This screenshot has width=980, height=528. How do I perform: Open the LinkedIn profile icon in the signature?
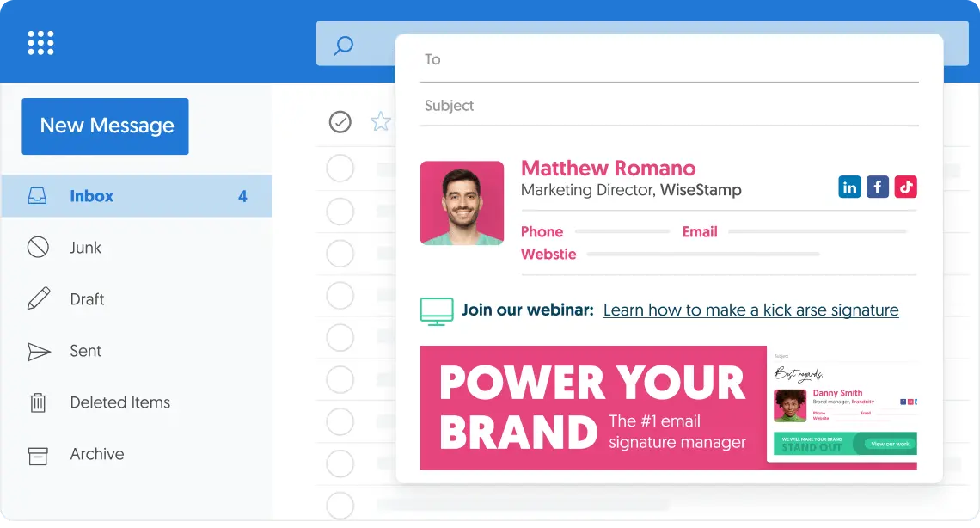[x=849, y=187]
